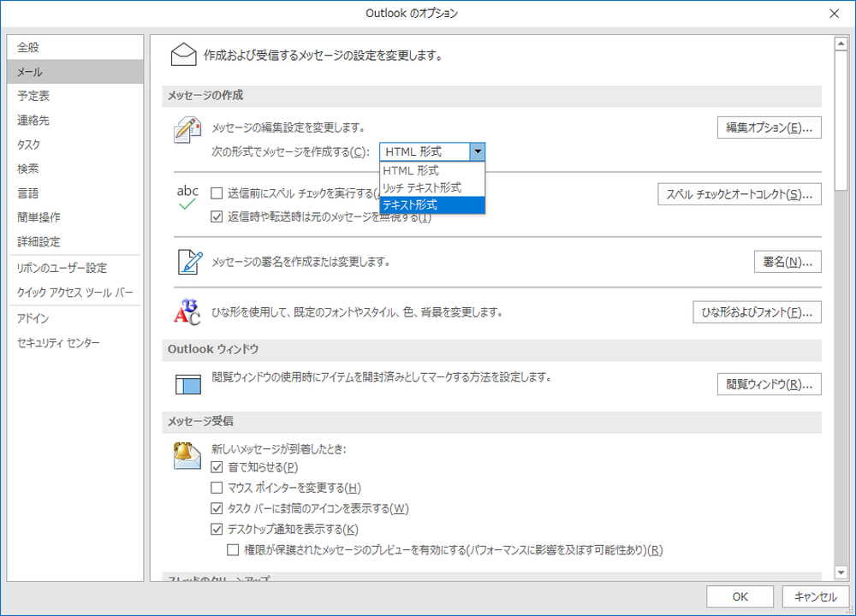Click the message editing pencil-and-paper icon

coord(187,129)
